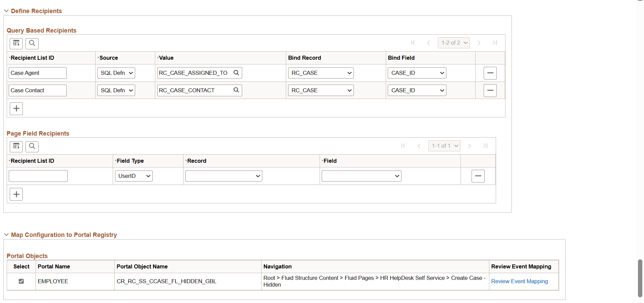The width and height of the screenshot is (644, 303).
Task: Open the Source dropdown for Case Agent
Action: [116, 73]
